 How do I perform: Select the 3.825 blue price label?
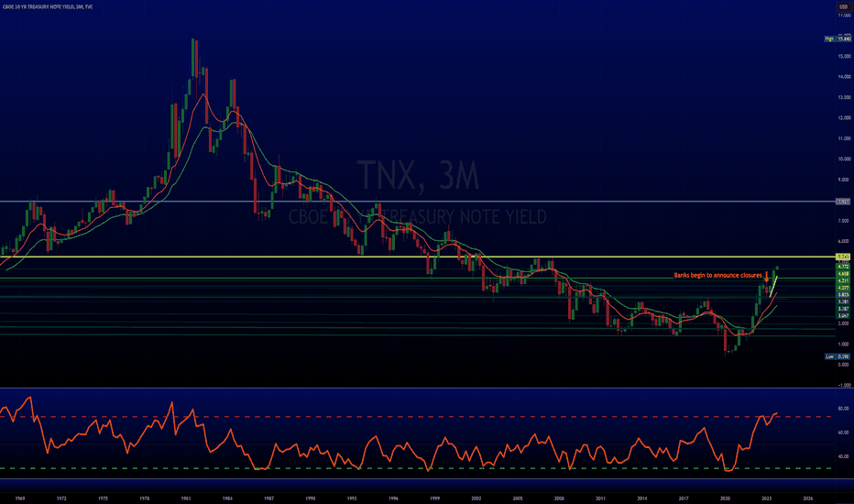tap(843, 295)
